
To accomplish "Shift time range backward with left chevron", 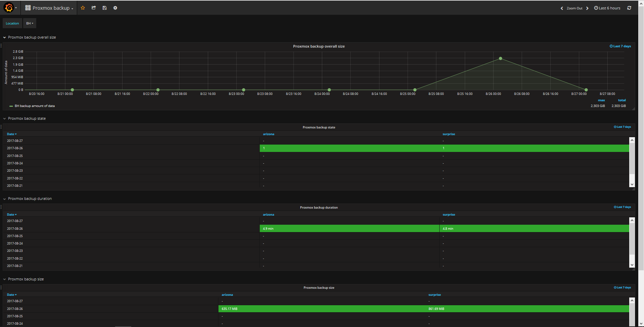I will point(562,8).
